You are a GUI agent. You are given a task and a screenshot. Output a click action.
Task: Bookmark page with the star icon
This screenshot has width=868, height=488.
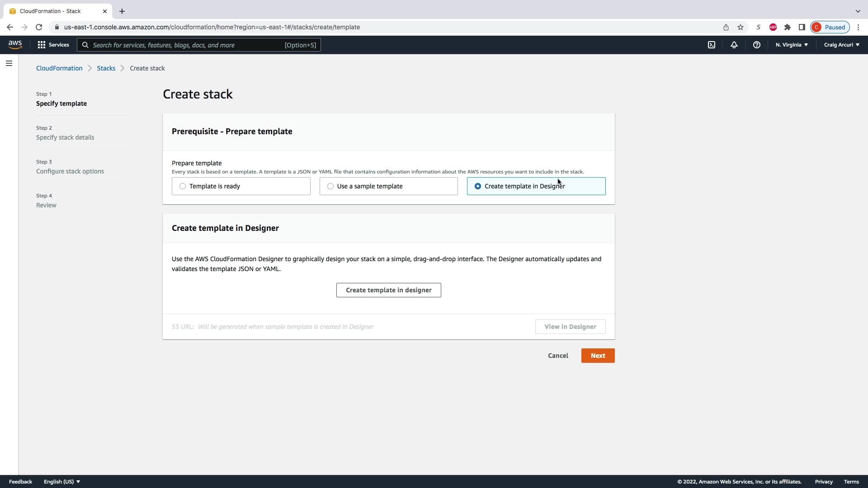(741, 27)
